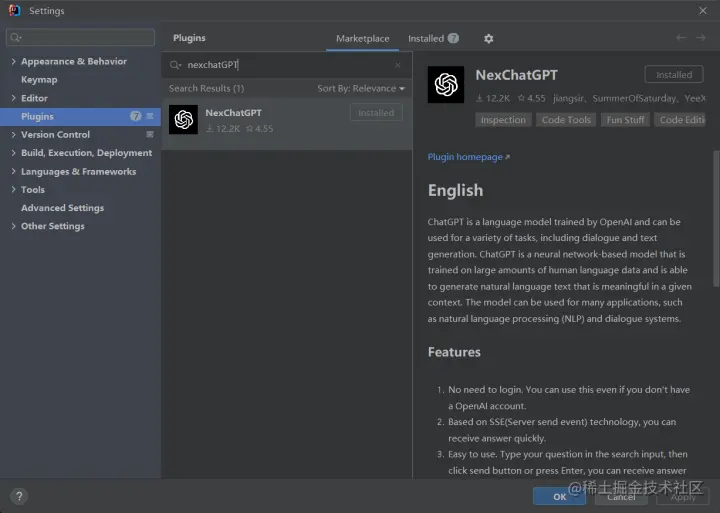
Task: Click the Fun Stuff tag
Action: coord(625,120)
